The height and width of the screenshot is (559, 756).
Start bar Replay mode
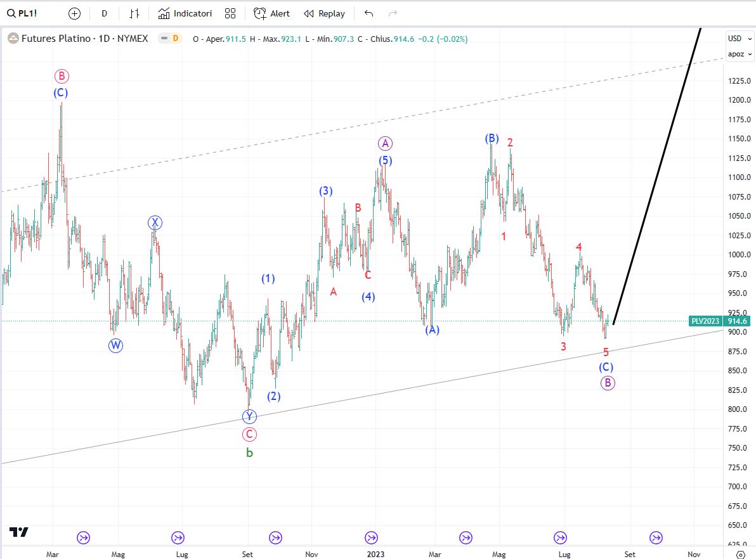pos(325,13)
